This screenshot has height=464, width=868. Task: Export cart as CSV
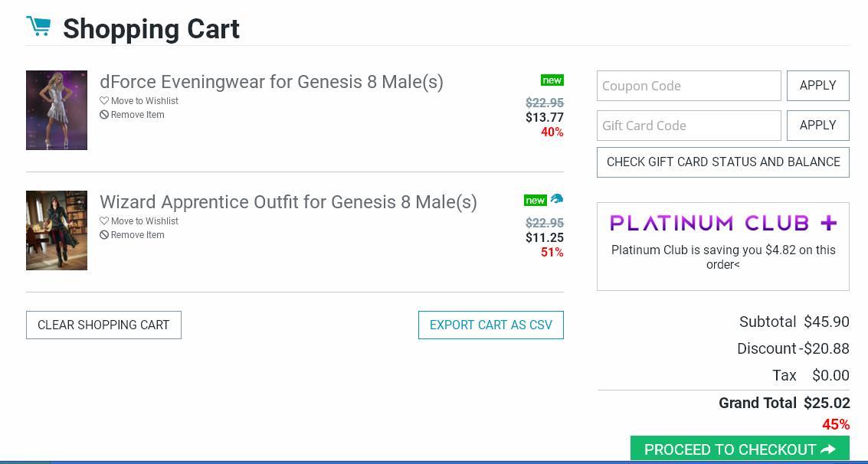click(490, 325)
